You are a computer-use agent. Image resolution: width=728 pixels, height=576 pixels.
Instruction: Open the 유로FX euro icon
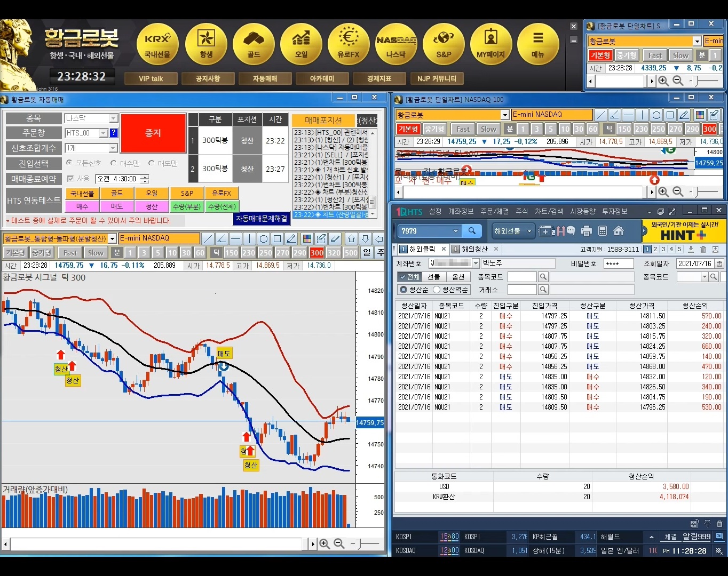pos(349,44)
